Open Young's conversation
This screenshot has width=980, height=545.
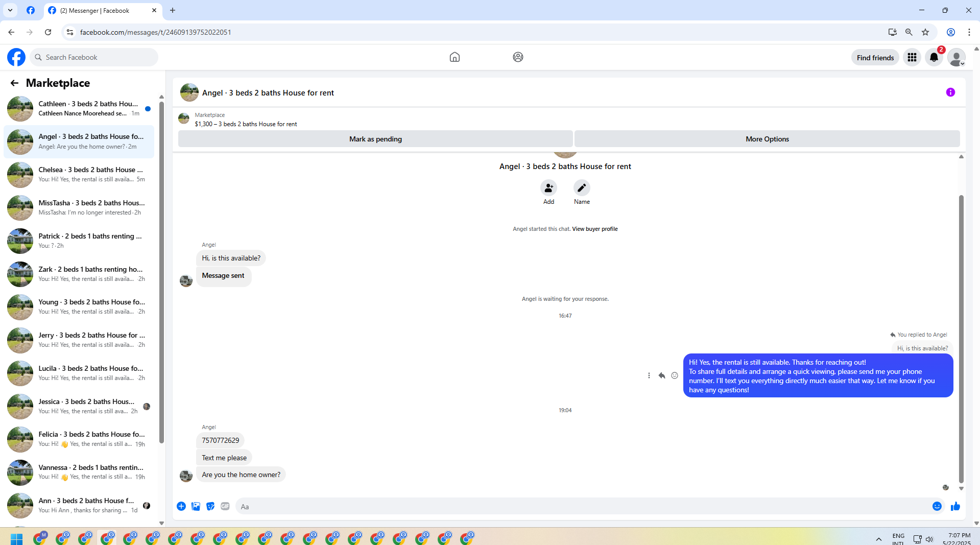pos(80,307)
